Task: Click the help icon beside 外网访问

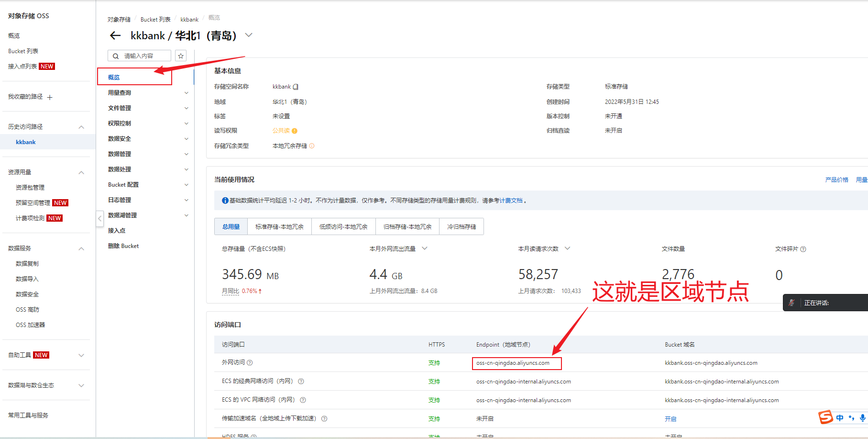Action: click(250, 362)
